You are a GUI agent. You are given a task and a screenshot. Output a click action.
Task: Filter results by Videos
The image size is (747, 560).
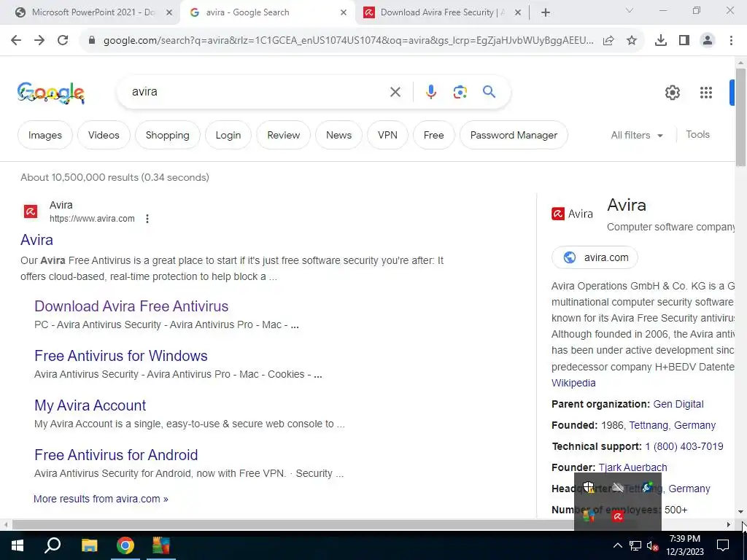click(104, 135)
